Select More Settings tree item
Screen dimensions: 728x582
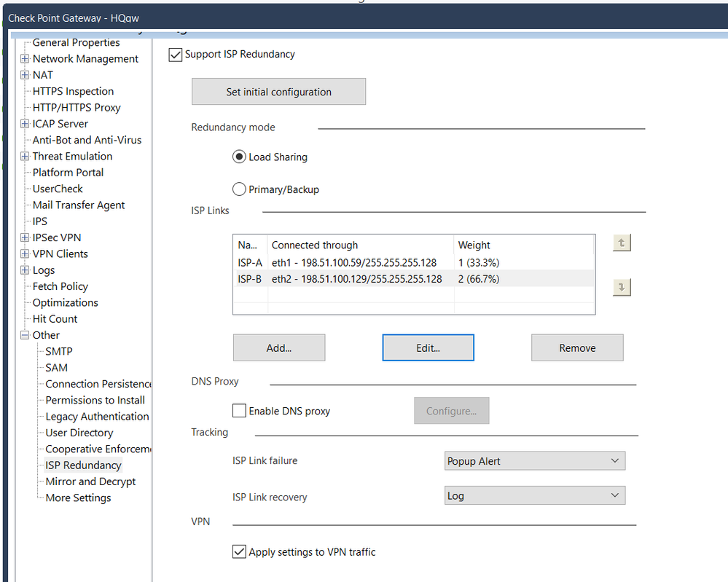tap(78, 498)
